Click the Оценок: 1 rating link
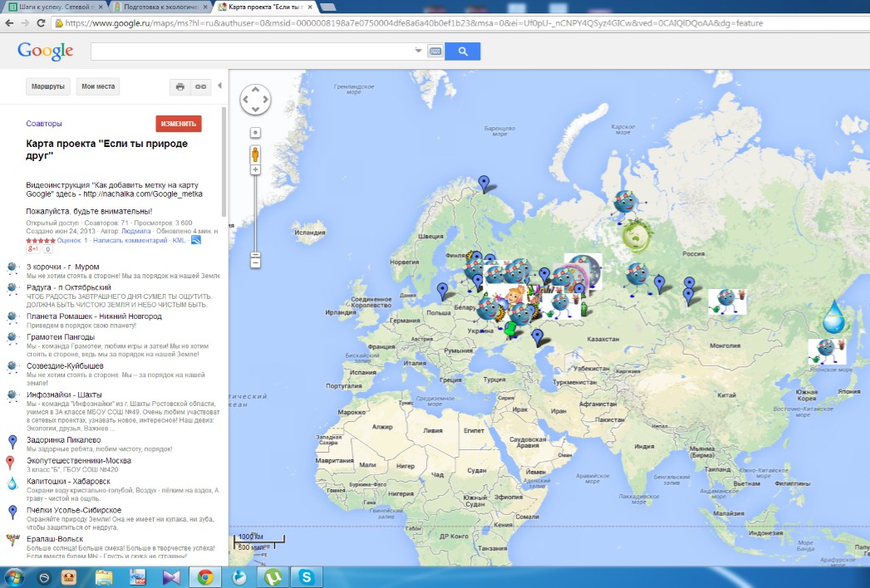 click(x=72, y=240)
